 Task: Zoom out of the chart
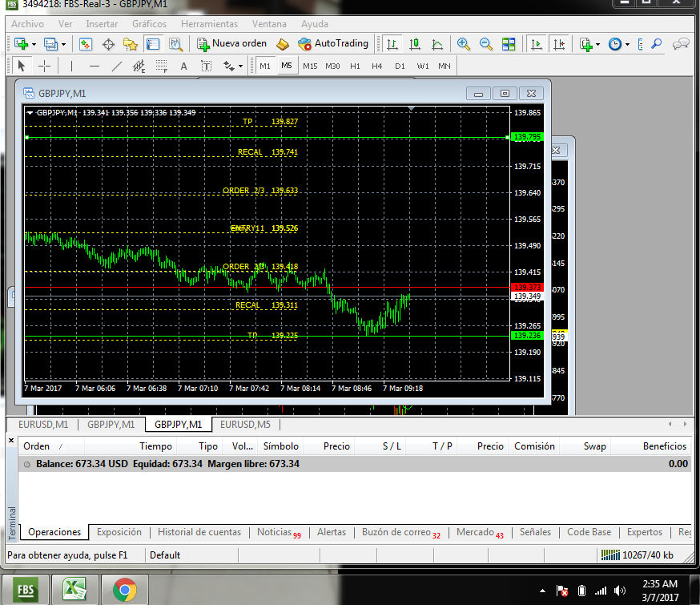485,44
